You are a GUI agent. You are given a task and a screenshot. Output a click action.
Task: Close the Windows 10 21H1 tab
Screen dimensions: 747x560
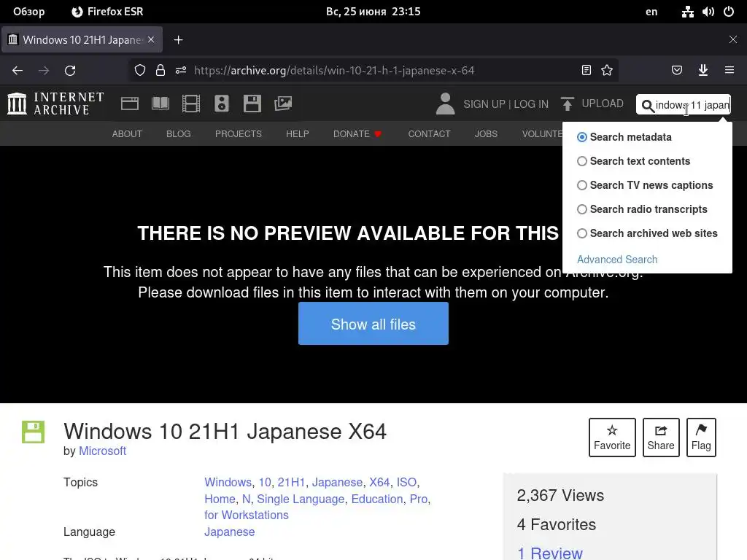pos(151,39)
